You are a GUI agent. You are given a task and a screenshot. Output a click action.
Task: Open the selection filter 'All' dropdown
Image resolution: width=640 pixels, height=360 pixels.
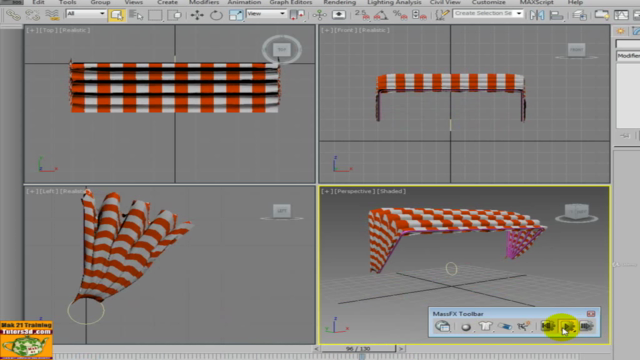pyautogui.click(x=85, y=13)
